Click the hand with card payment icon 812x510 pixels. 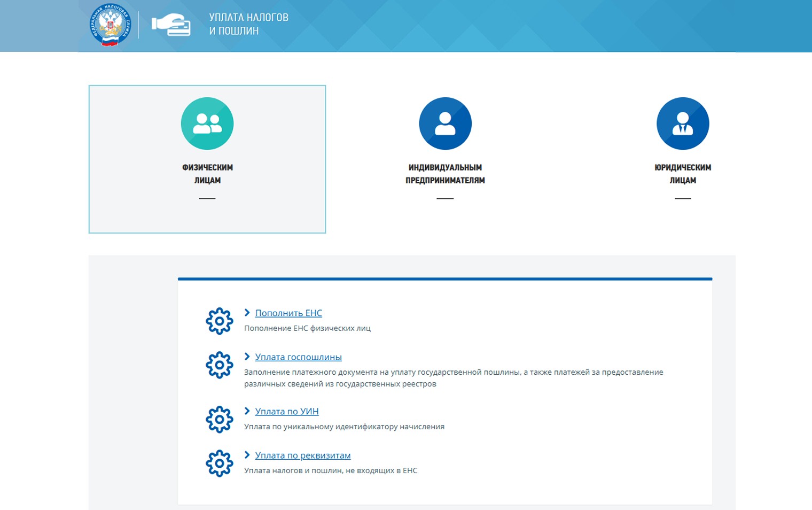171,25
